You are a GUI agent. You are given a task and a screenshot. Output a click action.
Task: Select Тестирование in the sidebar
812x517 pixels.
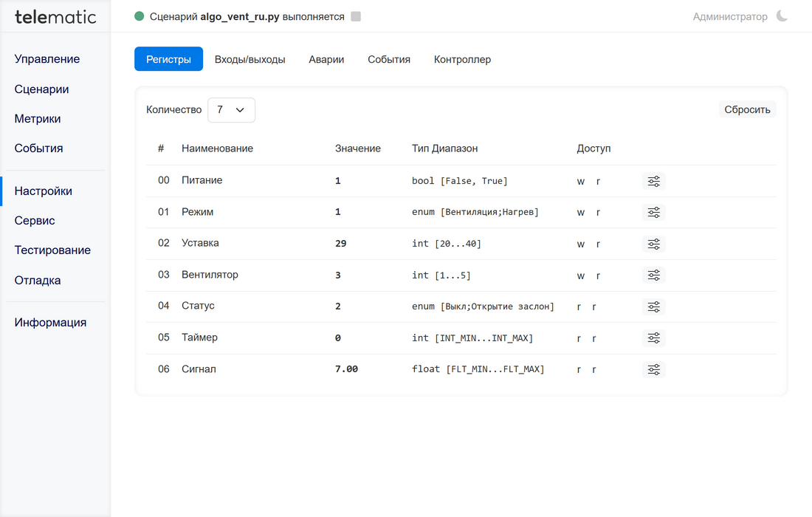(52, 250)
